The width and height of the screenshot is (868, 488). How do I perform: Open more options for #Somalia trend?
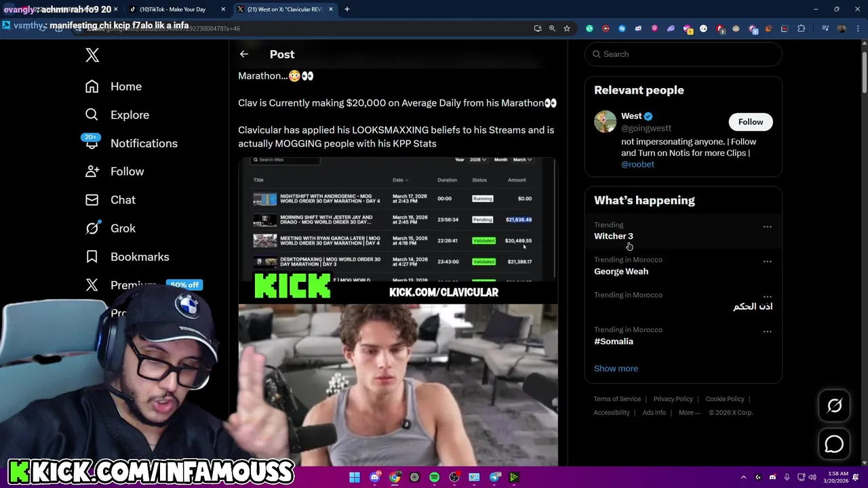point(767,331)
